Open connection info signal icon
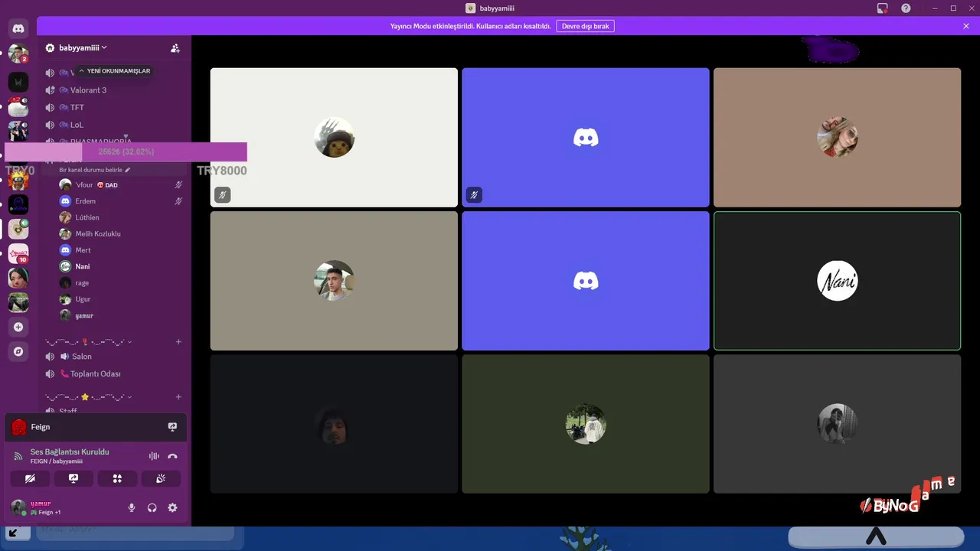Screen dimensions: 980x551 (18, 456)
